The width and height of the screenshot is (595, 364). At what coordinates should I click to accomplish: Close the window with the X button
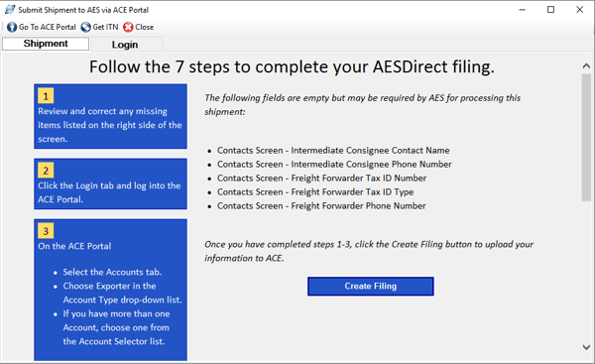pos(579,10)
